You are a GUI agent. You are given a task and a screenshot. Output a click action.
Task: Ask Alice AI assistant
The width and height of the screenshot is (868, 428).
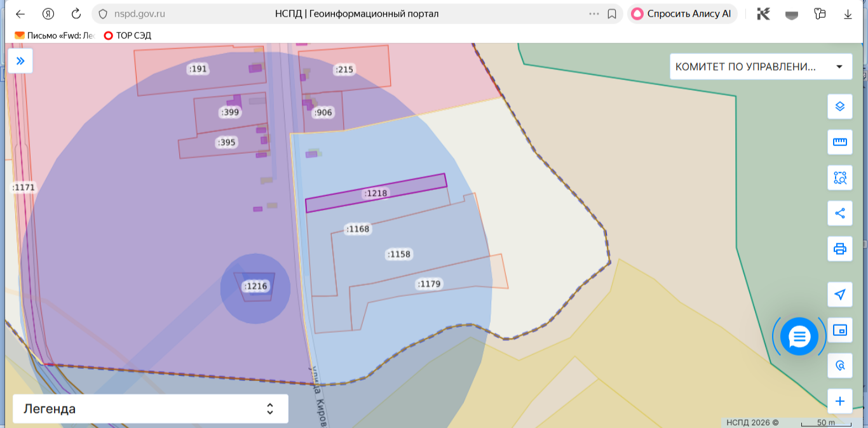(x=682, y=14)
